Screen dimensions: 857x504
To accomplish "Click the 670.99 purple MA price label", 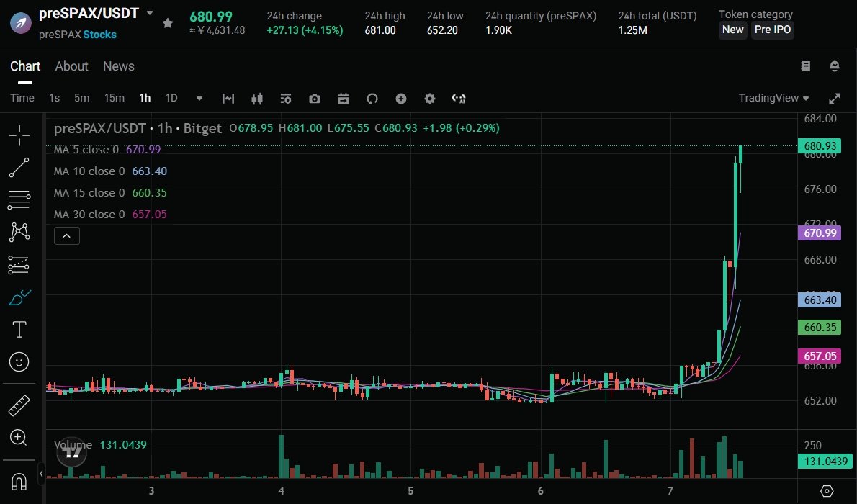I will tap(820, 233).
